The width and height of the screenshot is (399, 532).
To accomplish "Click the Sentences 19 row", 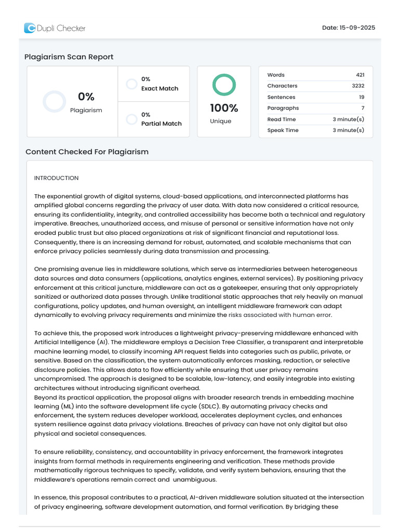I will point(315,97).
